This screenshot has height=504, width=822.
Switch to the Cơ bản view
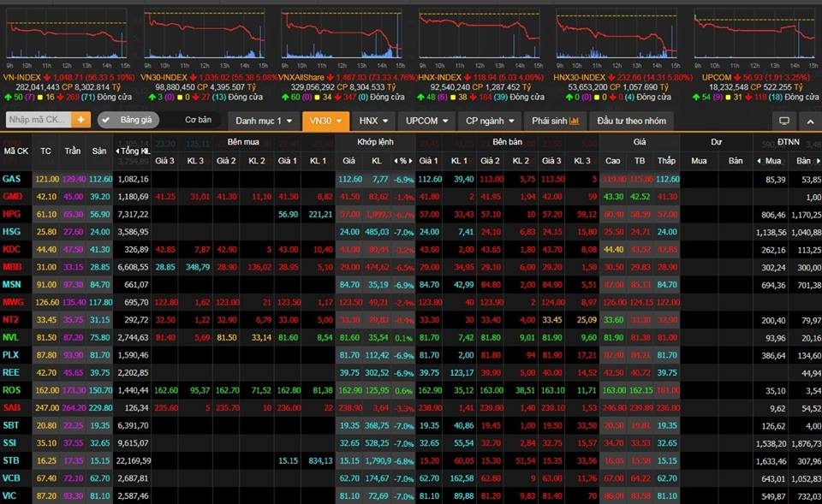coord(198,120)
